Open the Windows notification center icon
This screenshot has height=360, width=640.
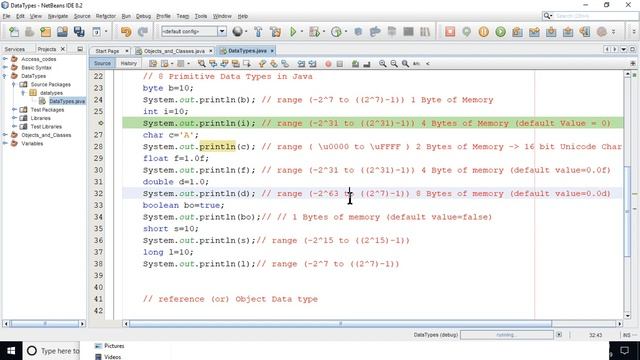pos(624,351)
